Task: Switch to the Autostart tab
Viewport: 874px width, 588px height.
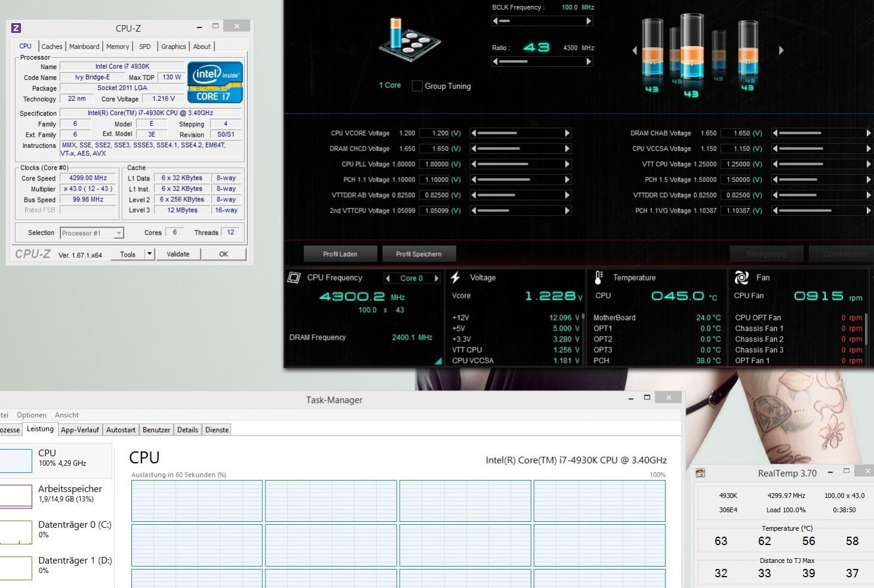Action: click(x=121, y=430)
